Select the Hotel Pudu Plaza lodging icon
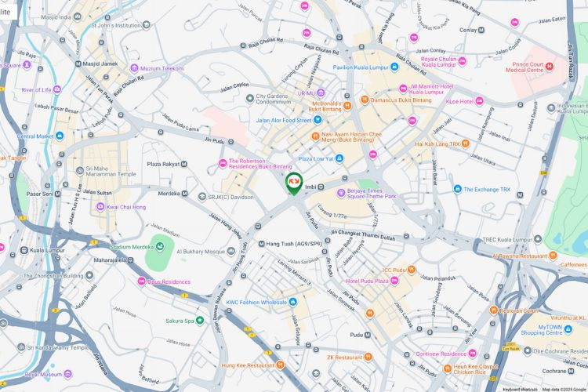The width and height of the screenshot is (588, 392). click(394, 280)
